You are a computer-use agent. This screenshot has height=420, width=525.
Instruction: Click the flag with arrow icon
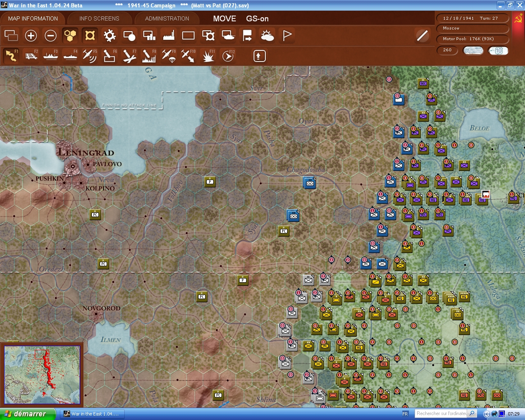pos(247,36)
